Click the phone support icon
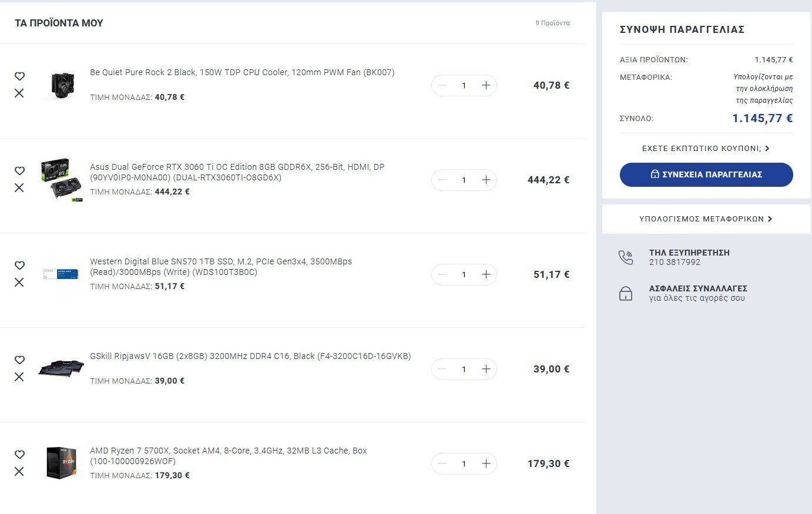The height and width of the screenshot is (514, 812). [x=626, y=257]
